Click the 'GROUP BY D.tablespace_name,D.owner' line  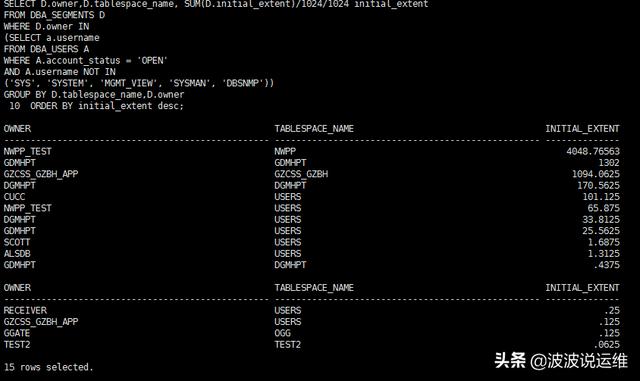pos(94,95)
